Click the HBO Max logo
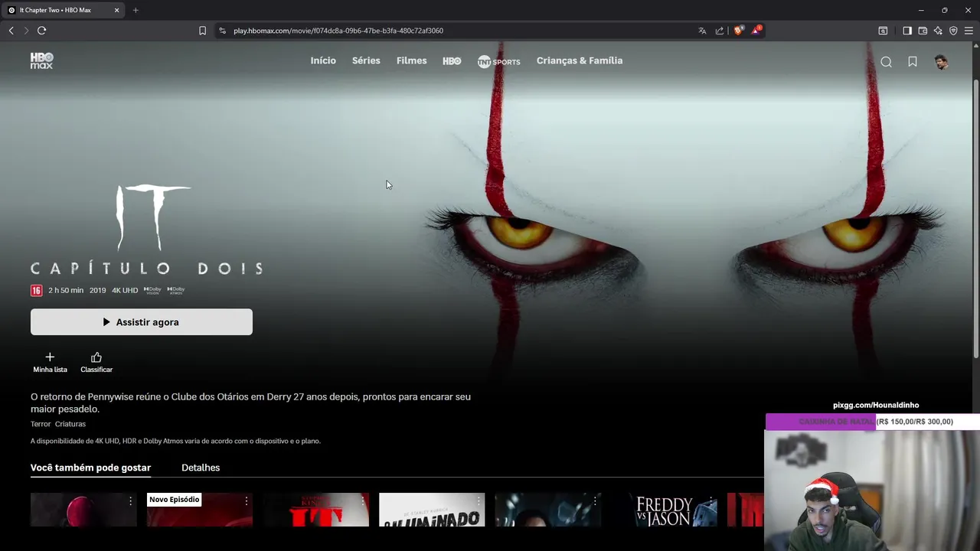 point(41,61)
